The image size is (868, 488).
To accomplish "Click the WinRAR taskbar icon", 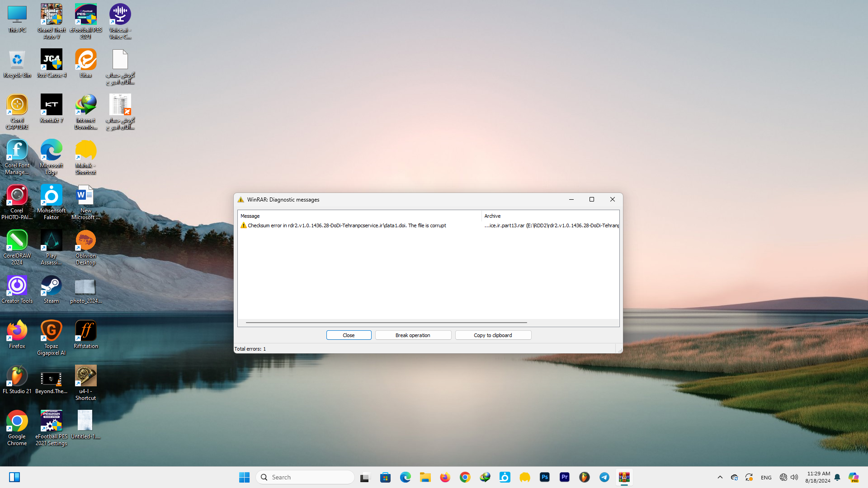I will (x=624, y=477).
